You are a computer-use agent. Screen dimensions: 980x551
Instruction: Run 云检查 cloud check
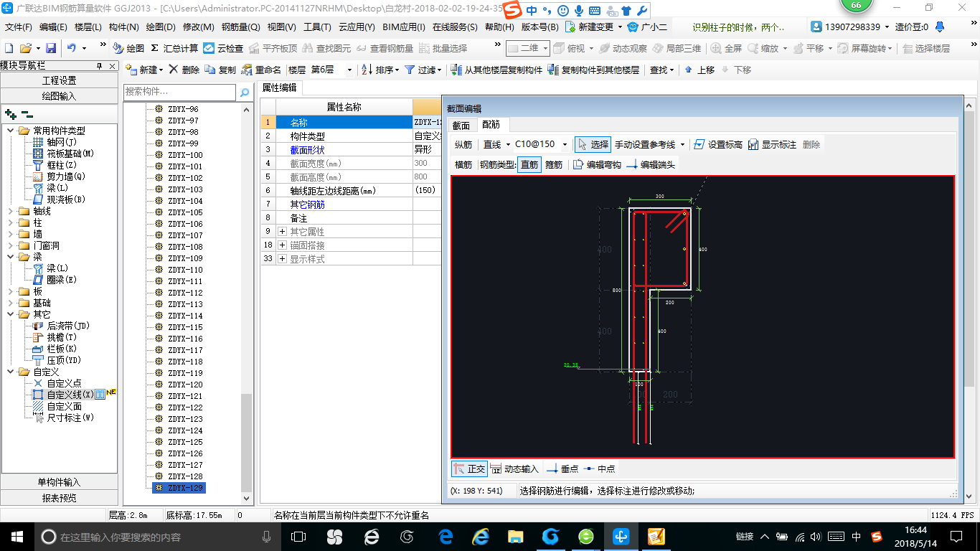coord(223,48)
